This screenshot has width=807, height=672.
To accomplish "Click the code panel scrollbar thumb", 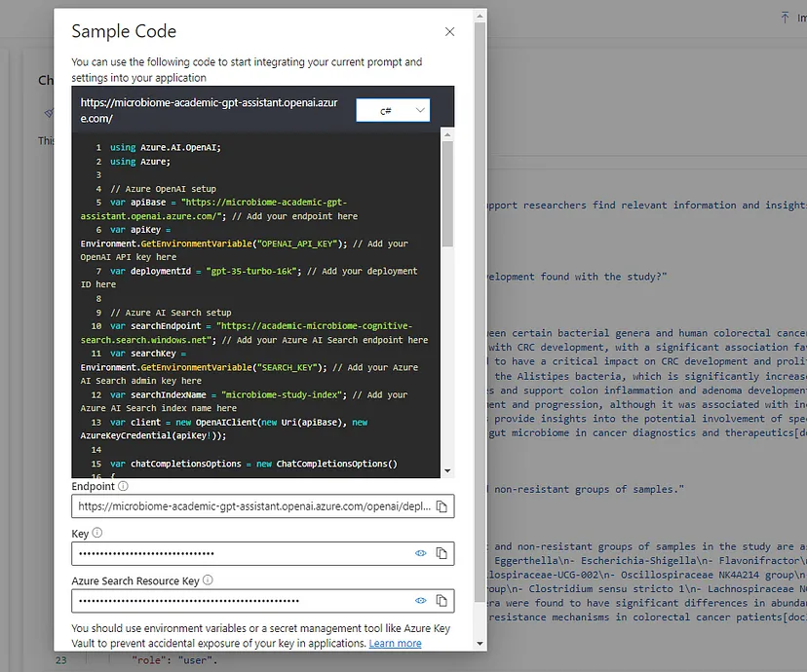I will tap(447, 194).
